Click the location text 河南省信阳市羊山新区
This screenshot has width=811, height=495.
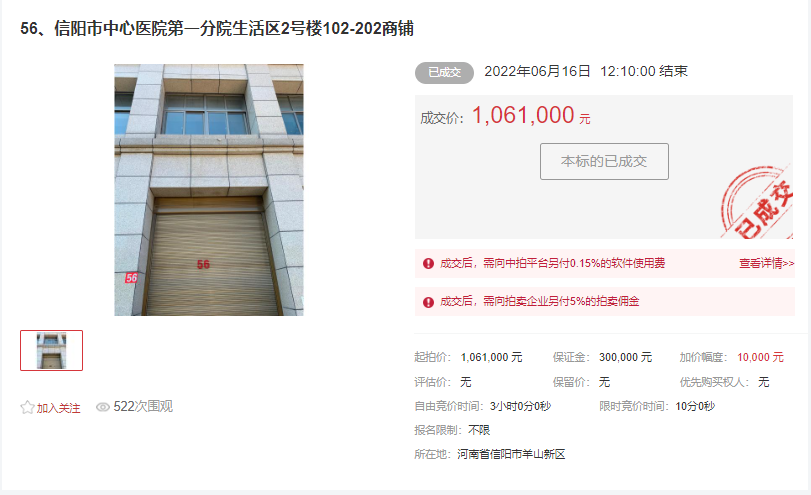pyautogui.click(x=511, y=454)
